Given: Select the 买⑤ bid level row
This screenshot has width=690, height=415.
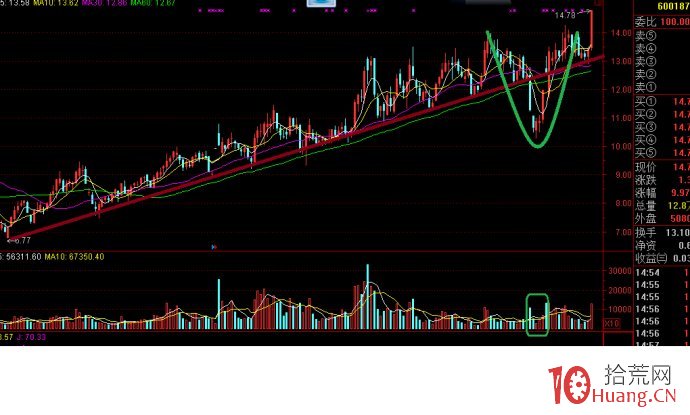Looking at the screenshot, I should 662,153.
